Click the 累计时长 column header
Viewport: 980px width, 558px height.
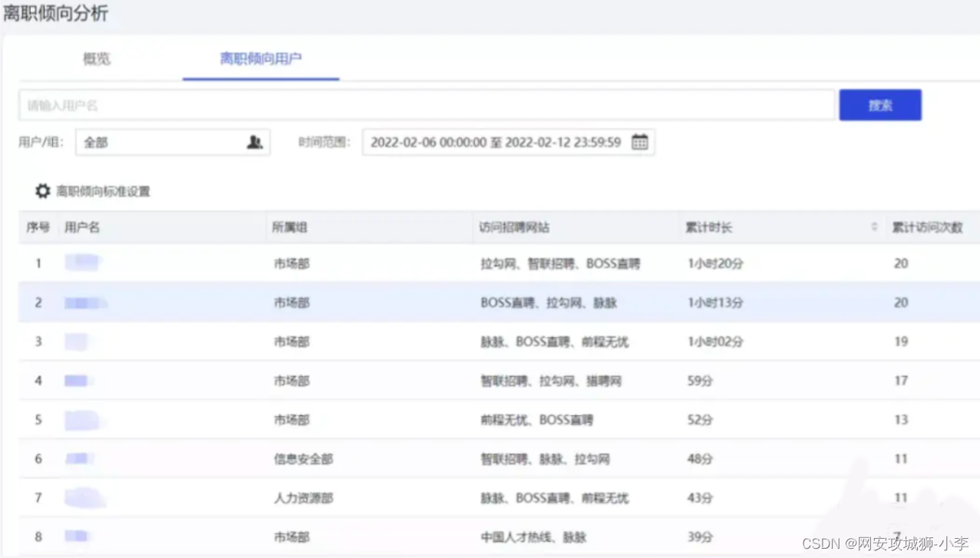click(x=709, y=228)
